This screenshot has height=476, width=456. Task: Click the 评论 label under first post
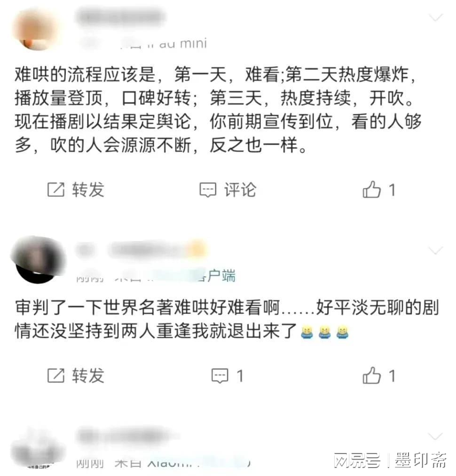(x=240, y=190)
